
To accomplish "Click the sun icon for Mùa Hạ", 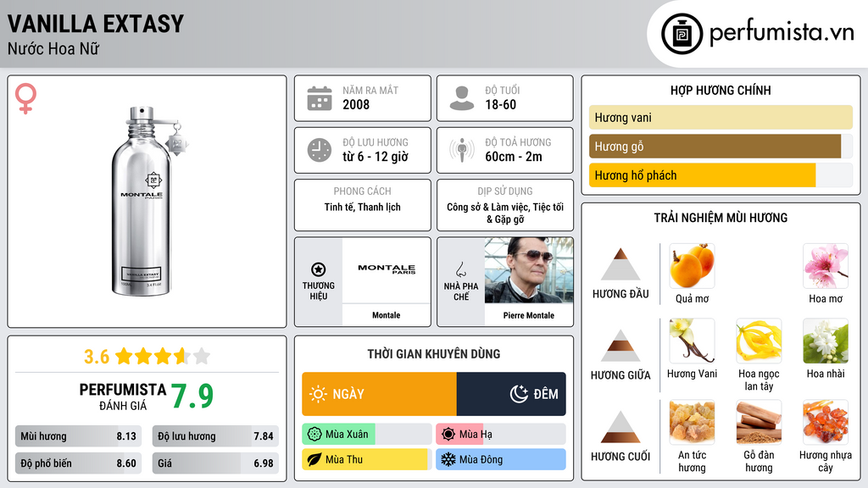I will point(448,435).
